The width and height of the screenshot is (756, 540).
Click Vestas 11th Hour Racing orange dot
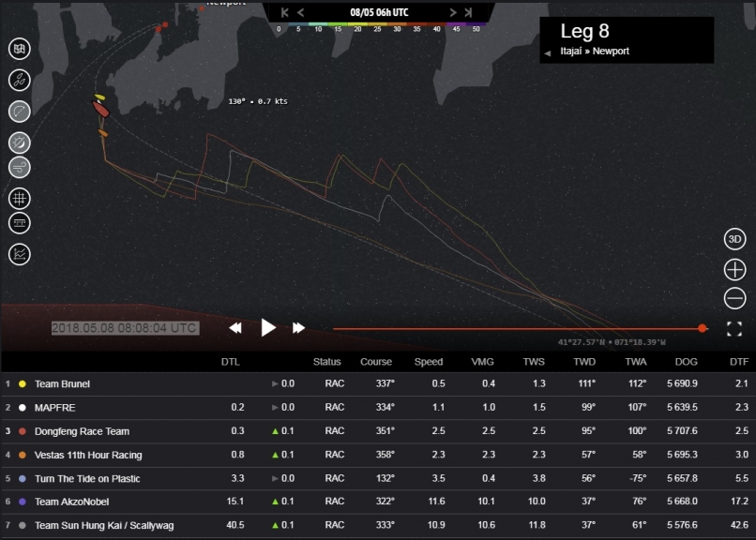(x=23, y=455)
